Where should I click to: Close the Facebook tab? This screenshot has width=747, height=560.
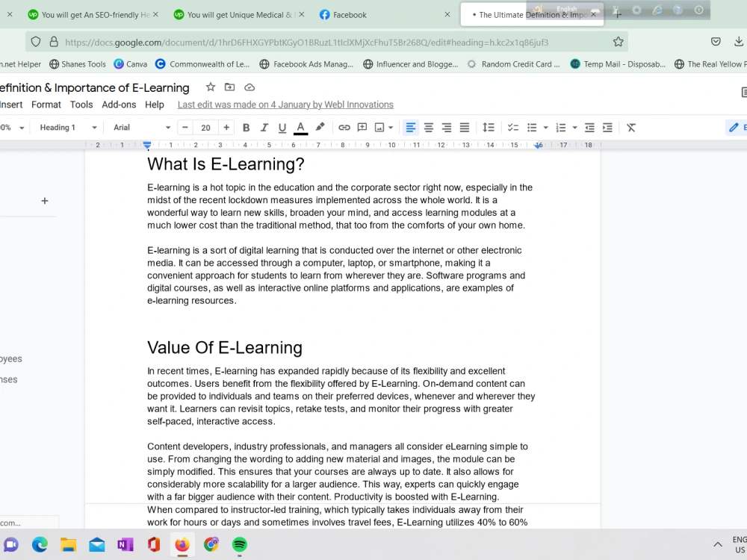[447, 15]
